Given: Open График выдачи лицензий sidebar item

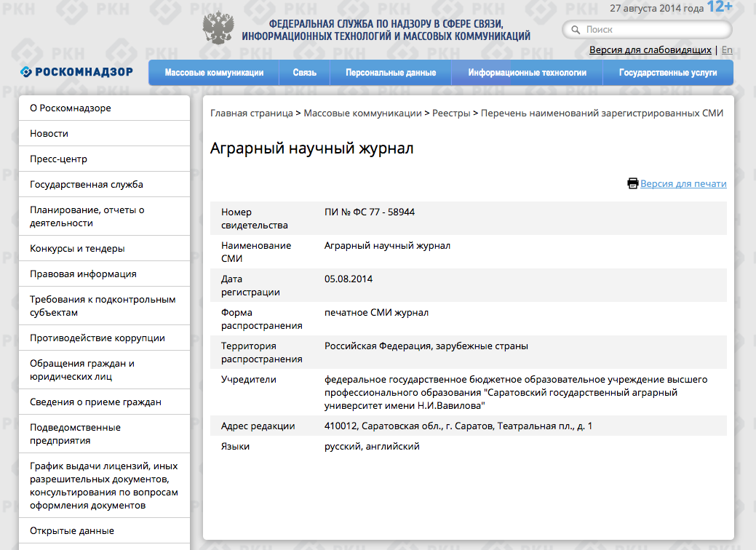Looking at the screenshot, I should coord(104,486).
